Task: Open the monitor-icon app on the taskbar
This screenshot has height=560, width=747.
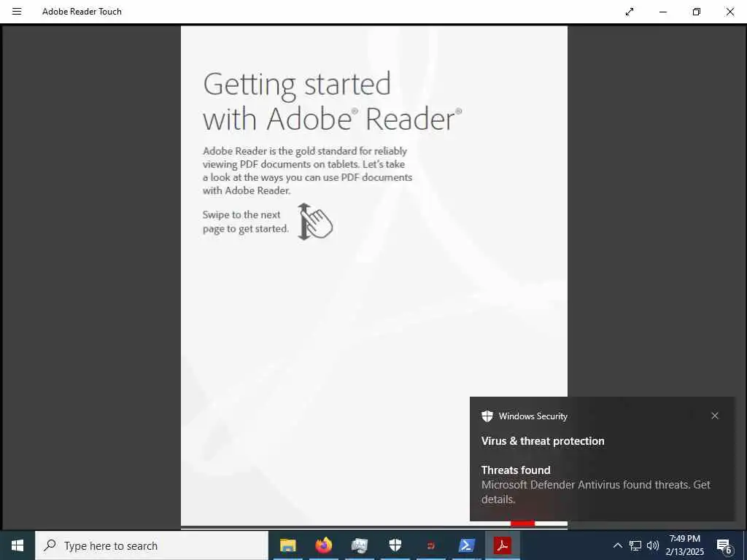Action: pos(359,545)
